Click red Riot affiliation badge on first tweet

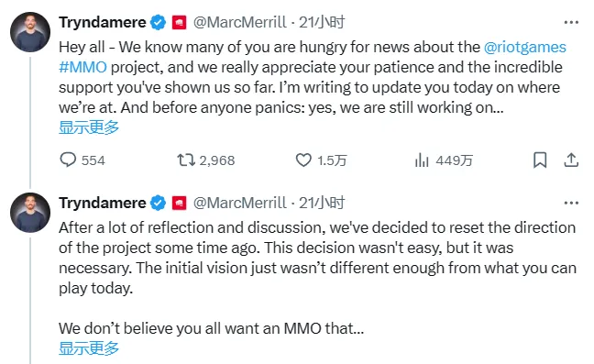[179, 22]
